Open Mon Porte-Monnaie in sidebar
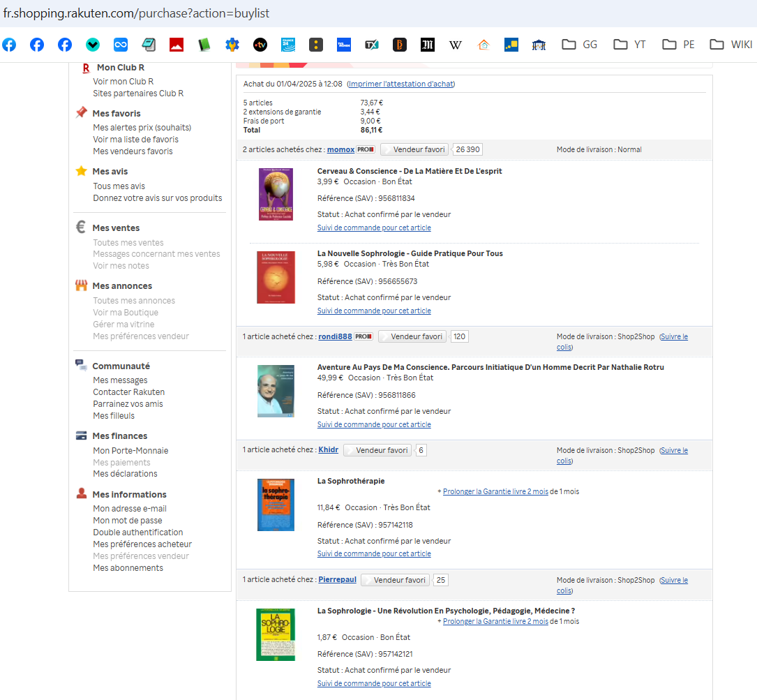This screenshot has width=757, height=700. 130,451
